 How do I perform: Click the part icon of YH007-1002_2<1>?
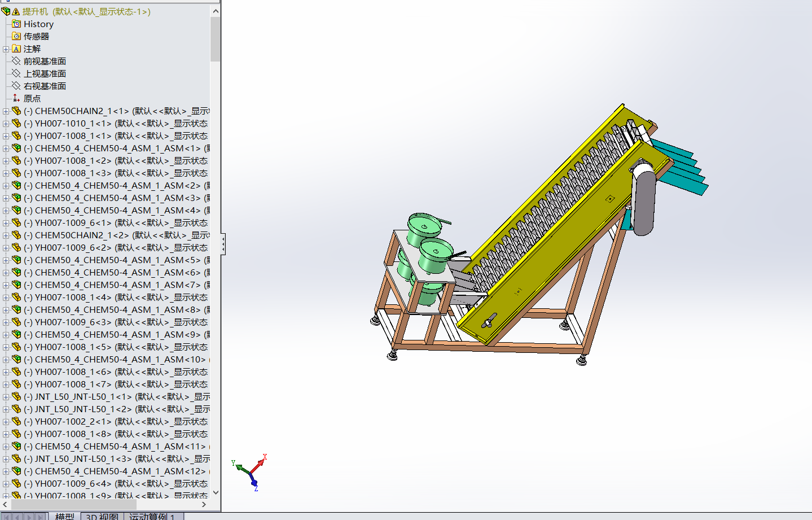16,421
